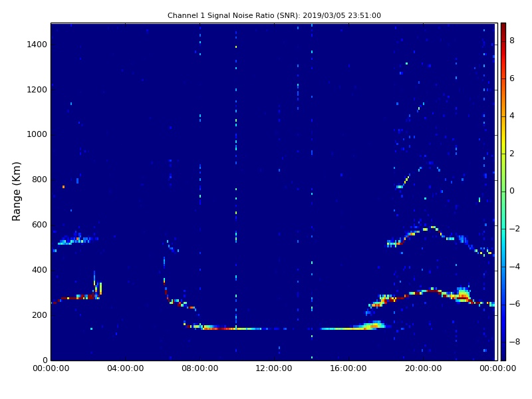Click the y-axis tick label '800'

point(39,180)
